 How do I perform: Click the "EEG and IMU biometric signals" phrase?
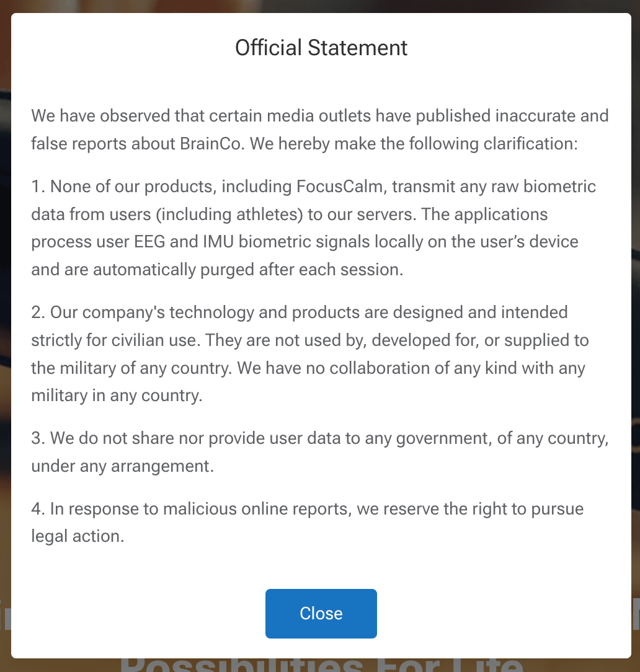click(256, 242)
